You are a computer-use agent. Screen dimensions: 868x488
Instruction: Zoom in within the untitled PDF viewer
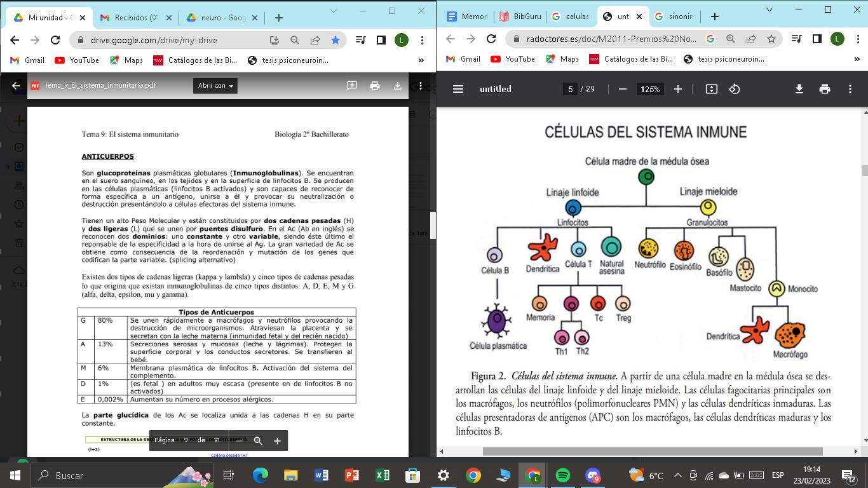[x=678, y=89]
